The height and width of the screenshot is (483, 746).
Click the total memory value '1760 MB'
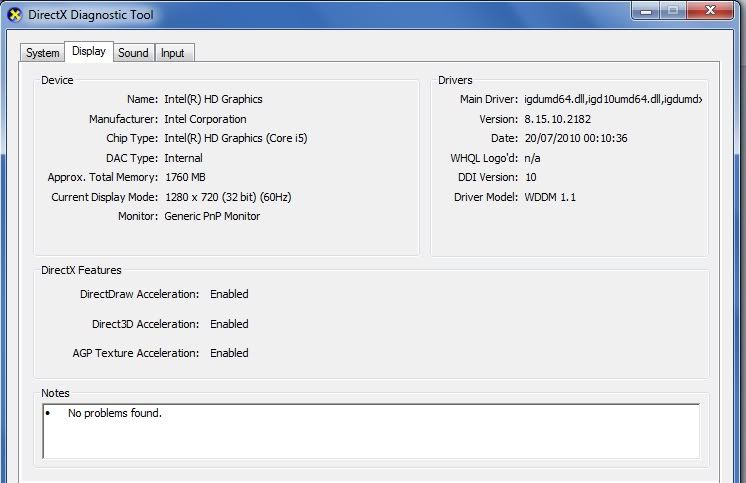[x=185, y=177]
